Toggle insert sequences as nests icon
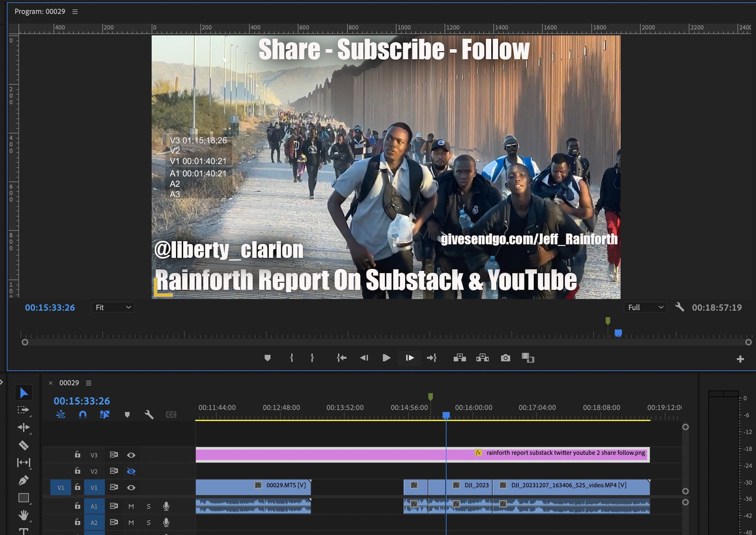Screen dimensions: 756x535 coord(61,415)
